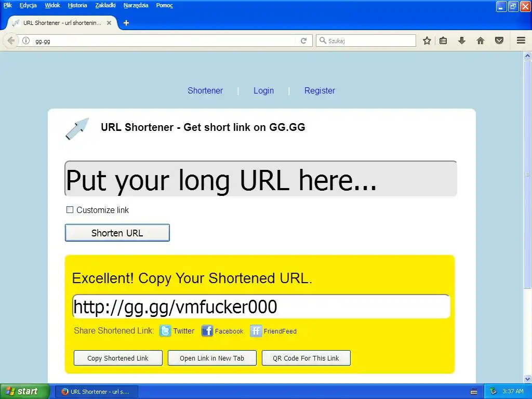
Task: Click the page scrollbar up arrow
Action: point(527,56)
